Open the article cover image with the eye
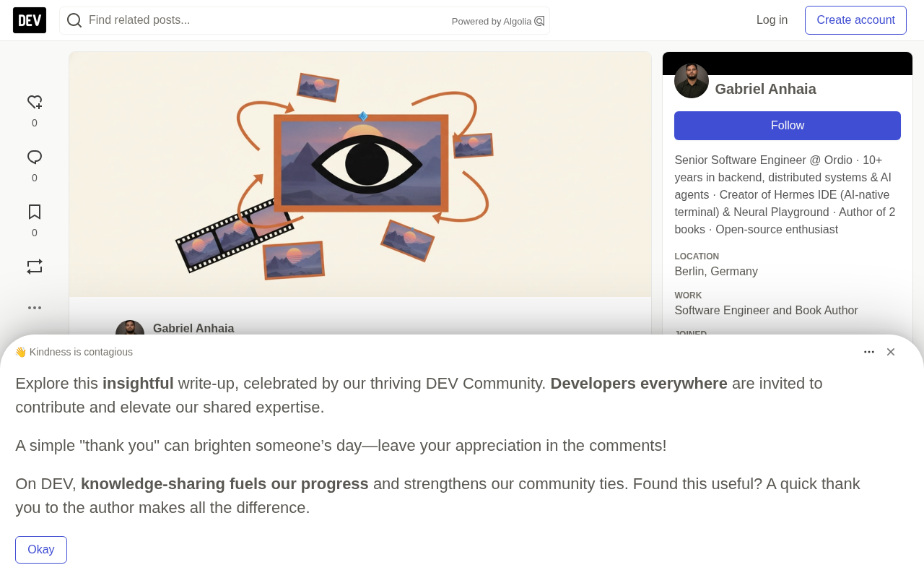 click(360, 174)
